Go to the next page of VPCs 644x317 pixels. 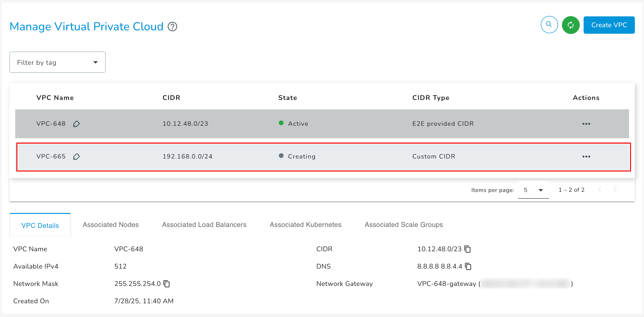[616, 189]
